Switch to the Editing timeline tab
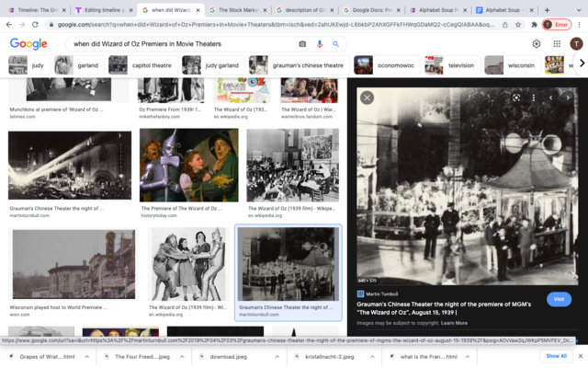The height and width of the screenshot is (368, 588). tap(104, 10)
